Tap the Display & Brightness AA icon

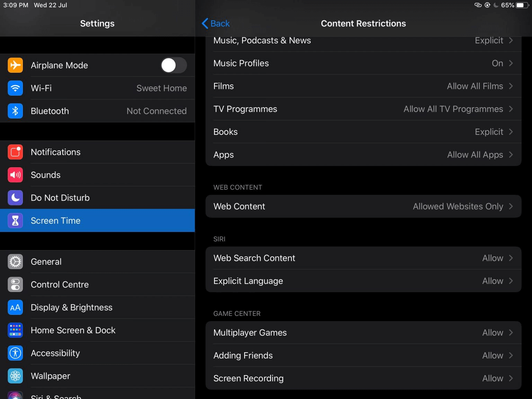(15, 307)
